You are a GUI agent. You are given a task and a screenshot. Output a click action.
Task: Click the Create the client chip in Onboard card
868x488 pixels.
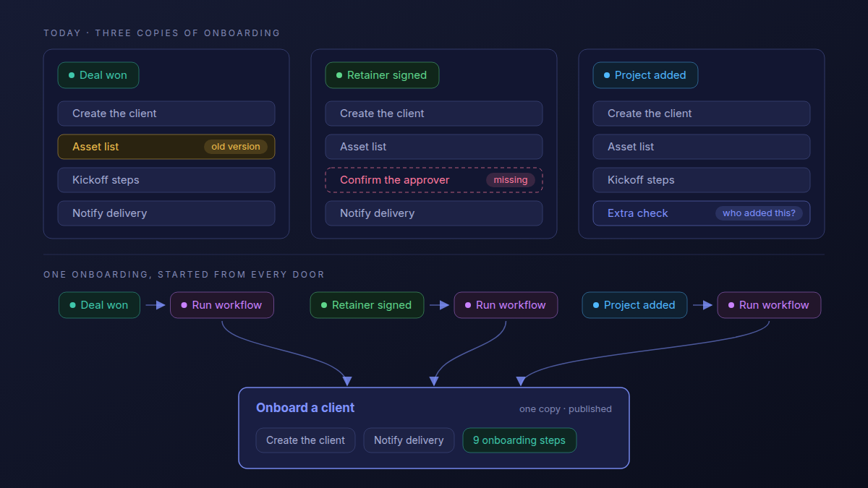[x=305, y=440]
